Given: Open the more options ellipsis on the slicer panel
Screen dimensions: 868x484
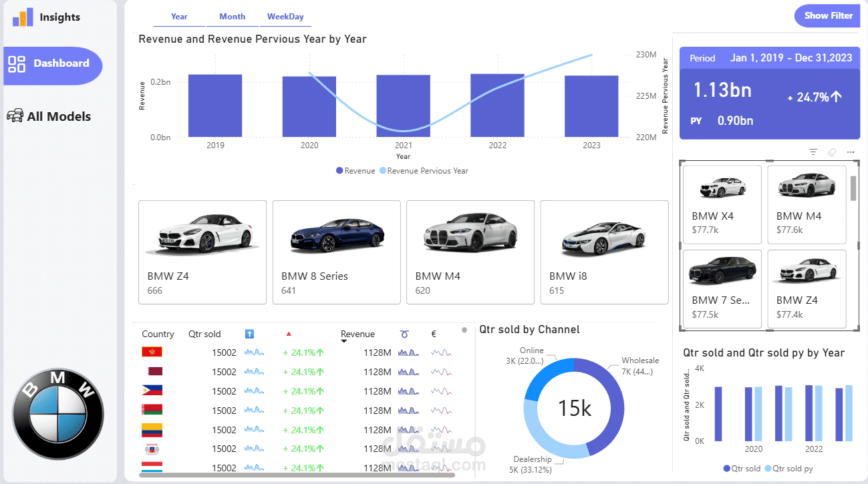Looking at the screenshot, I should (x=851, y=152).
